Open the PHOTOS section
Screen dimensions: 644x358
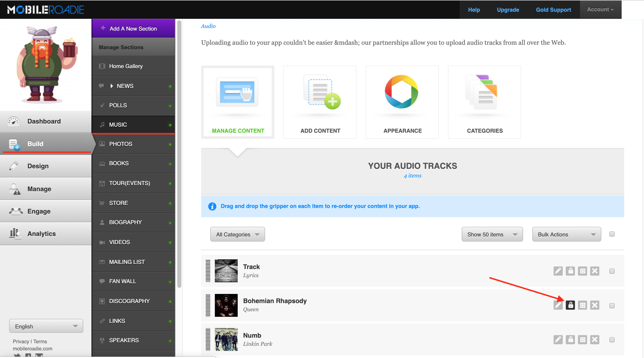click(133, 144)
